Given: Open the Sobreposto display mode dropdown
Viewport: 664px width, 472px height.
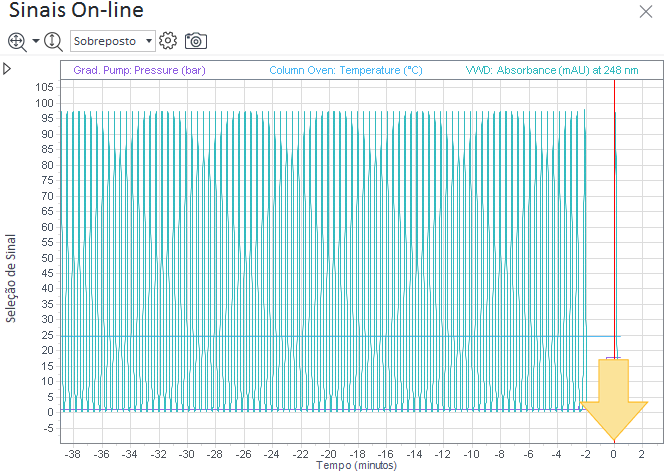Looking at the screenshot, I should tap(113, 41).
